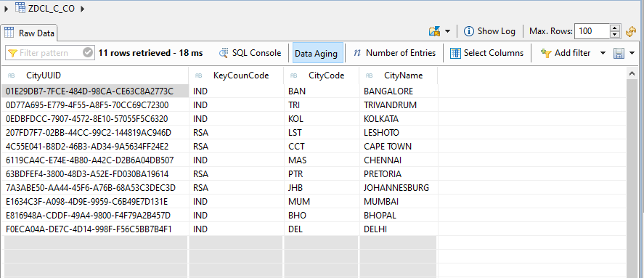This screenshot has width=644, height=278.
Task: Click the refresh icon beside Max. Rows
Action: tap(630, 32)
